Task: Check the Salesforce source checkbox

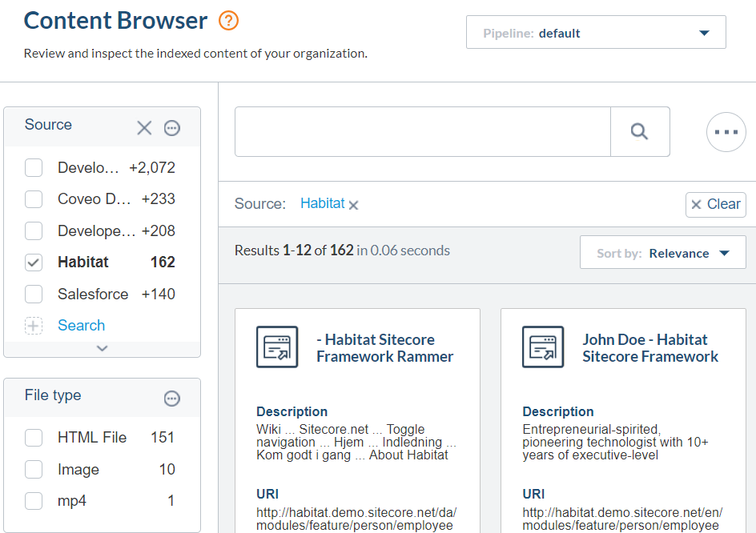Action: click(x=34, y=294)
